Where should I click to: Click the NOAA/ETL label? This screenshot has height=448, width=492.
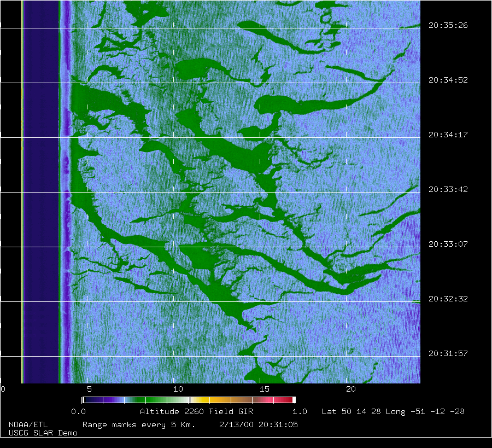(28, 425)
